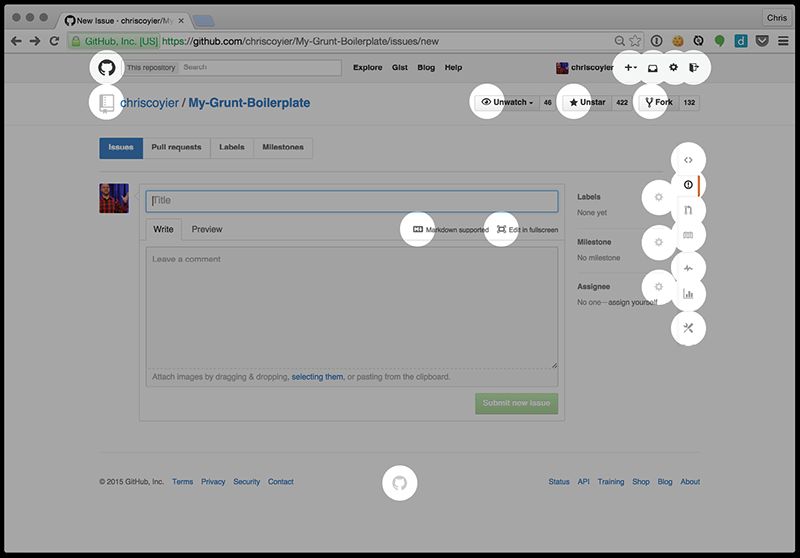
Task: Focus the issue Title input field
Action: pos(352,201)
